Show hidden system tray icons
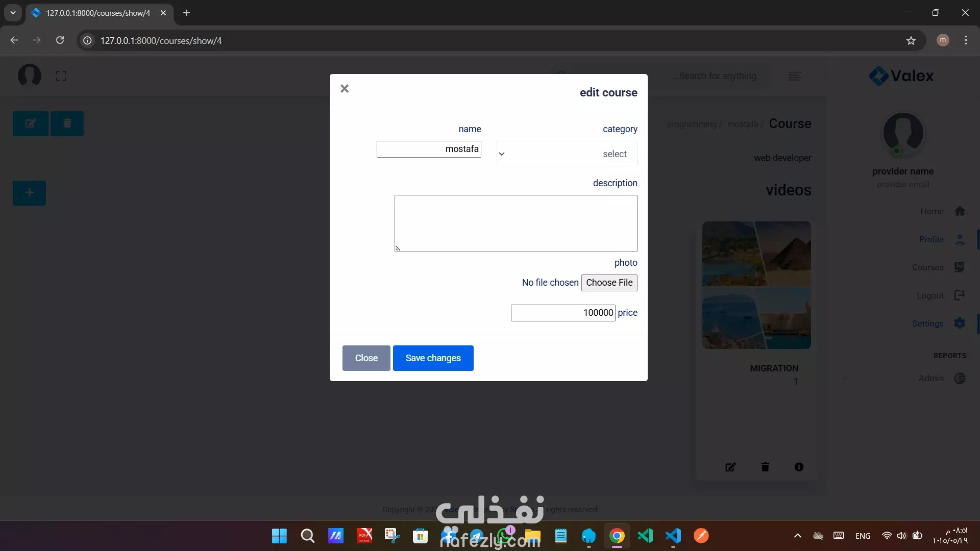 point(797,536)
